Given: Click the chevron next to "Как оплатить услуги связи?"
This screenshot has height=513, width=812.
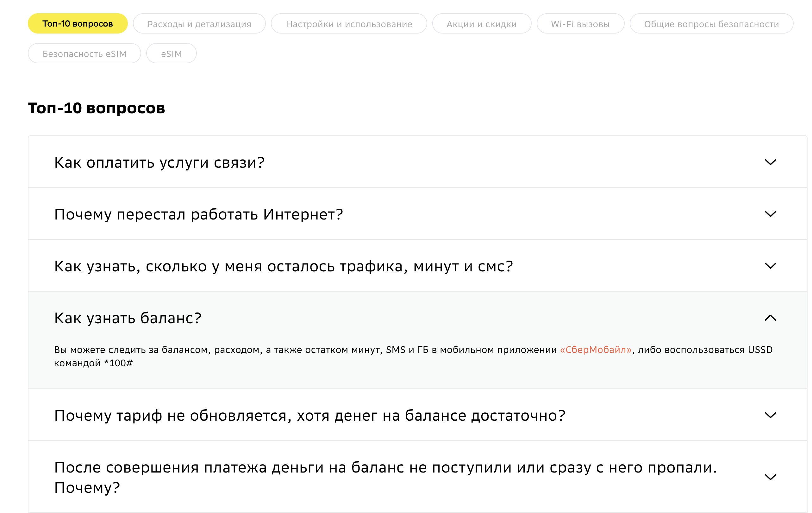Looking at the screenshot, I should 771,163.
